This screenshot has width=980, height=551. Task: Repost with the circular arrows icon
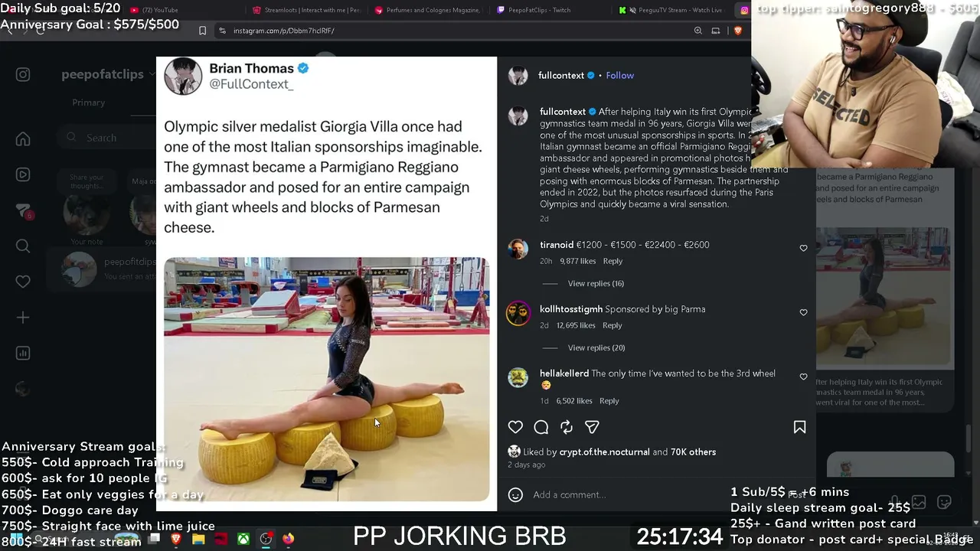(567, 427)
